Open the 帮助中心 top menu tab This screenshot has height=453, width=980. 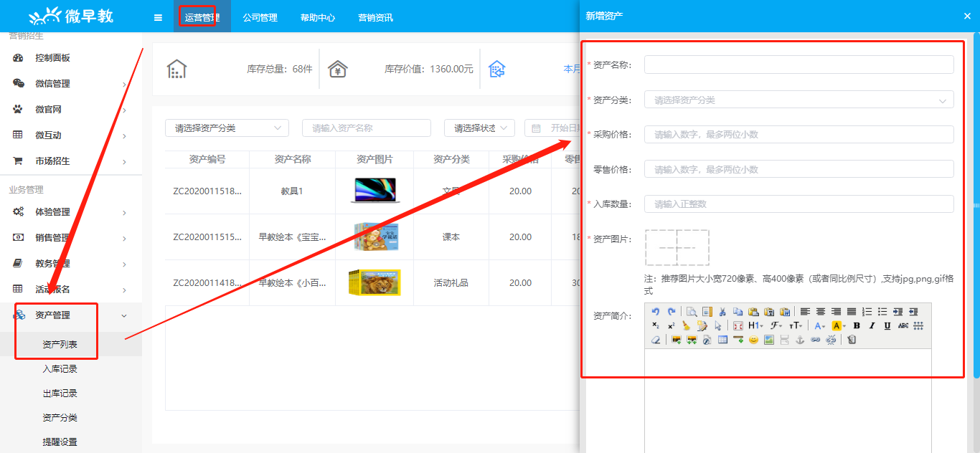click(317, 17)
